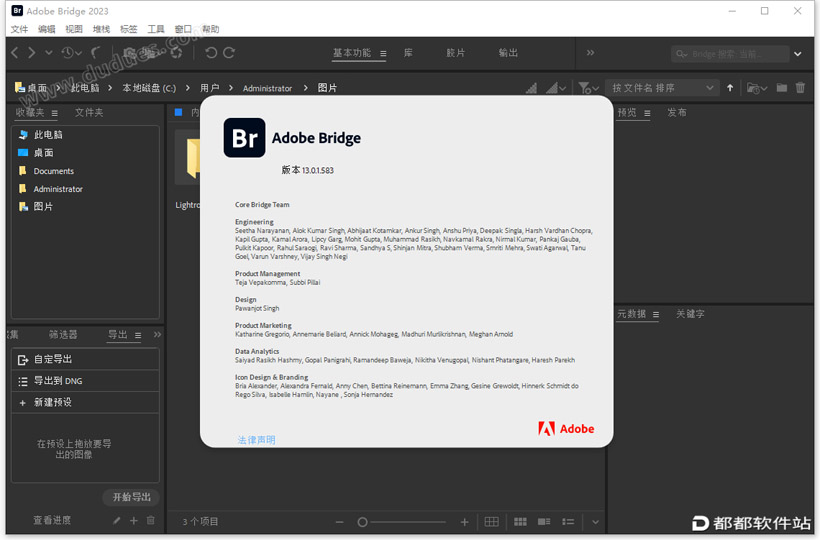Expand hidden panels next to 导出
The height and width of the screenshot is (540, 820).
(x=157, y=335)
